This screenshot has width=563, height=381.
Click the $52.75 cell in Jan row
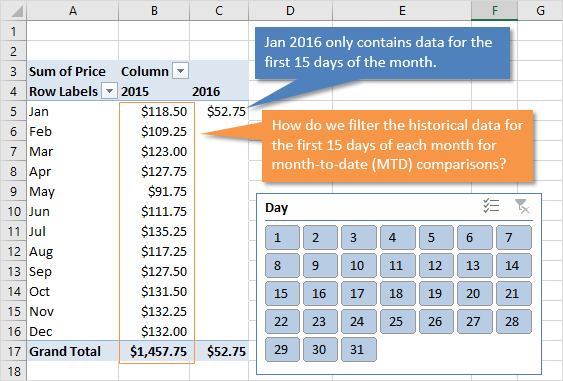tap(219, 111)
